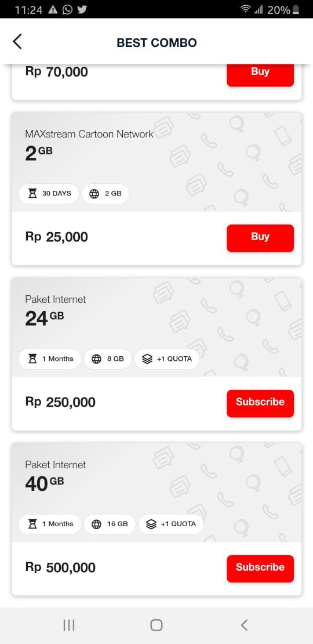
Task: Tap the +1 QUOTA chip in the 40GB package
Action: point(170,524)
